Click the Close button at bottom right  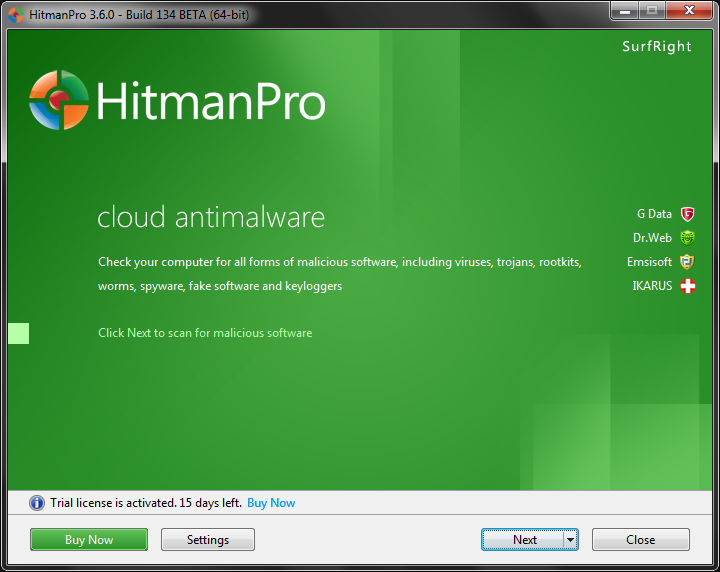pos(641,540)
